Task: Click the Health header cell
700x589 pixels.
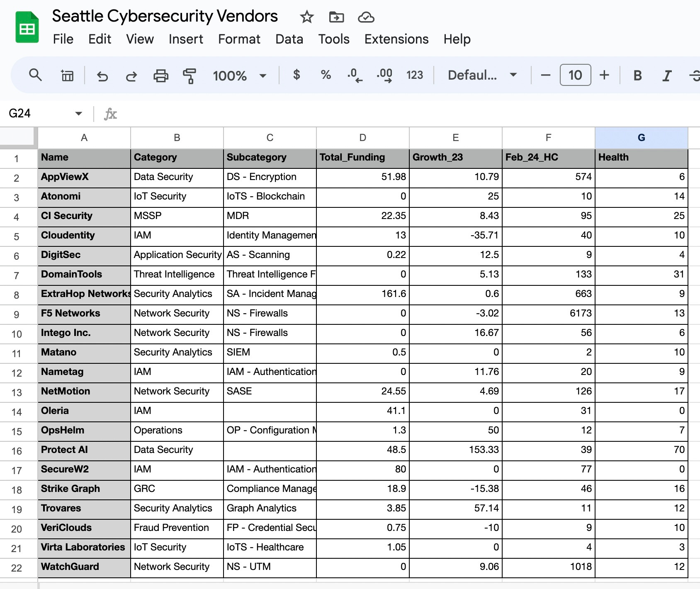Action: tap(642, 158)
